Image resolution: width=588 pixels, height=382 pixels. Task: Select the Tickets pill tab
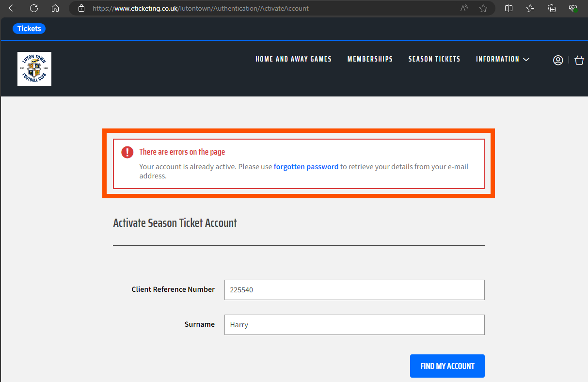[x=29, y=29]
